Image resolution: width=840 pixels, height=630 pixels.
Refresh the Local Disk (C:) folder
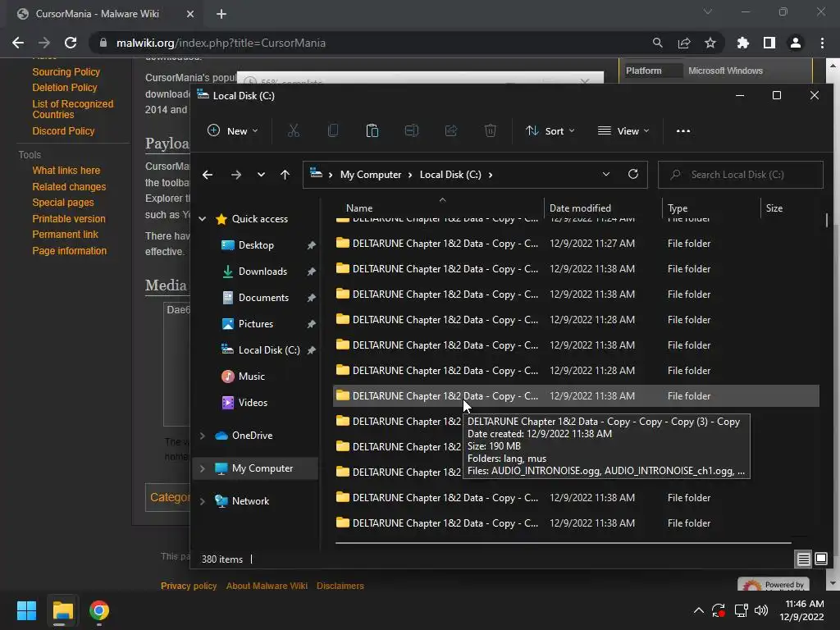633,174
